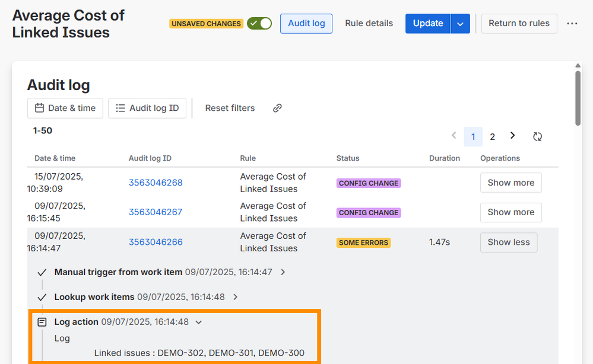The height and width of the screenshot is (364, 593).
Task: Click the SOME ERRORS status badge
Action: point(363,242)
